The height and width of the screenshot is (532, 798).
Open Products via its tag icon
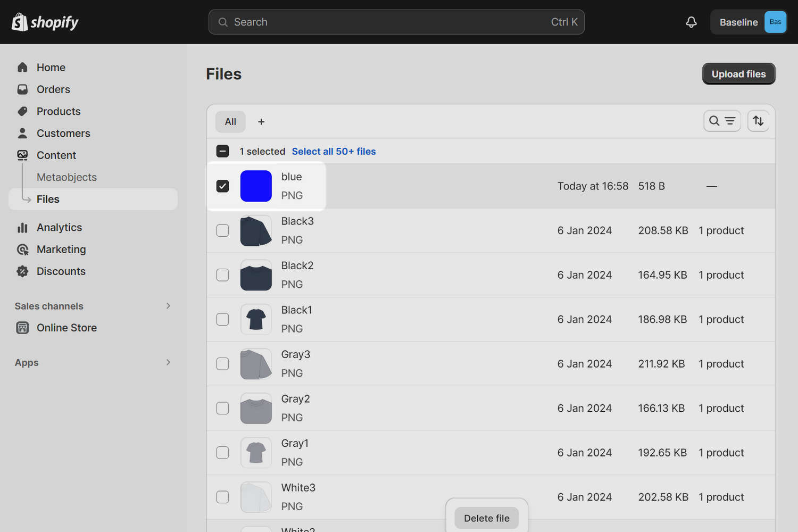(x=22, y=111)
